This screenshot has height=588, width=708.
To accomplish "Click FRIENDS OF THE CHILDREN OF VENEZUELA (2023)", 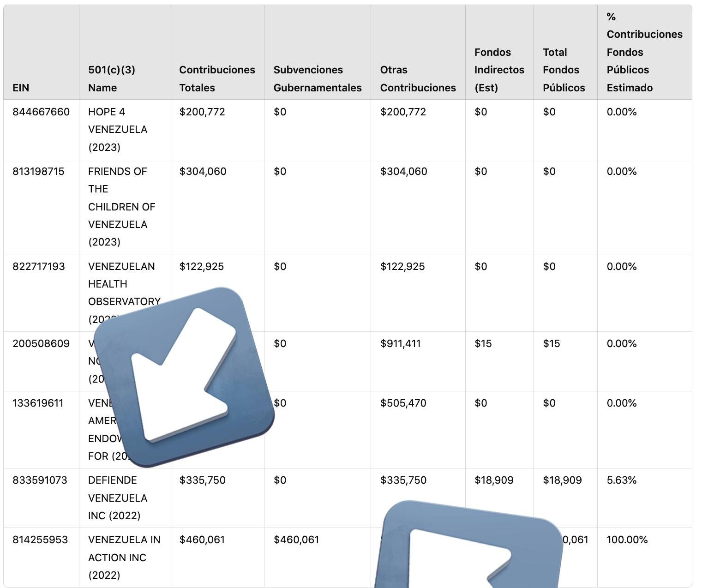I will (x=122, y=206).
